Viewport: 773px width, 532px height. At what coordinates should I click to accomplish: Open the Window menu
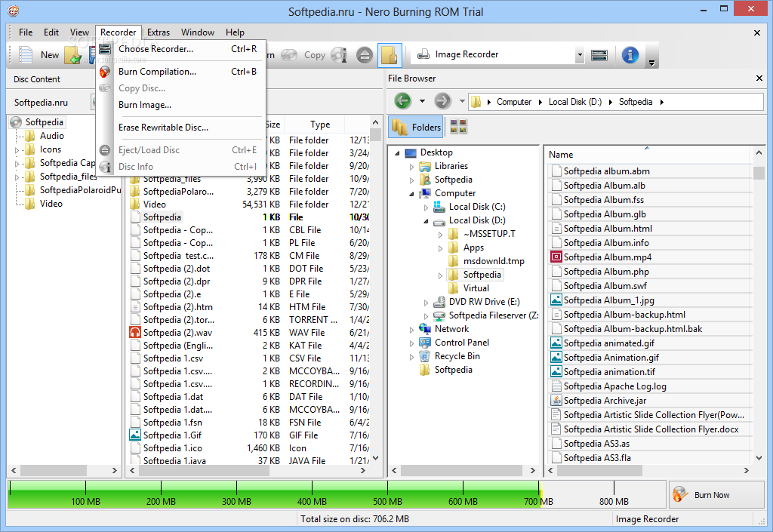pos(197,32)
